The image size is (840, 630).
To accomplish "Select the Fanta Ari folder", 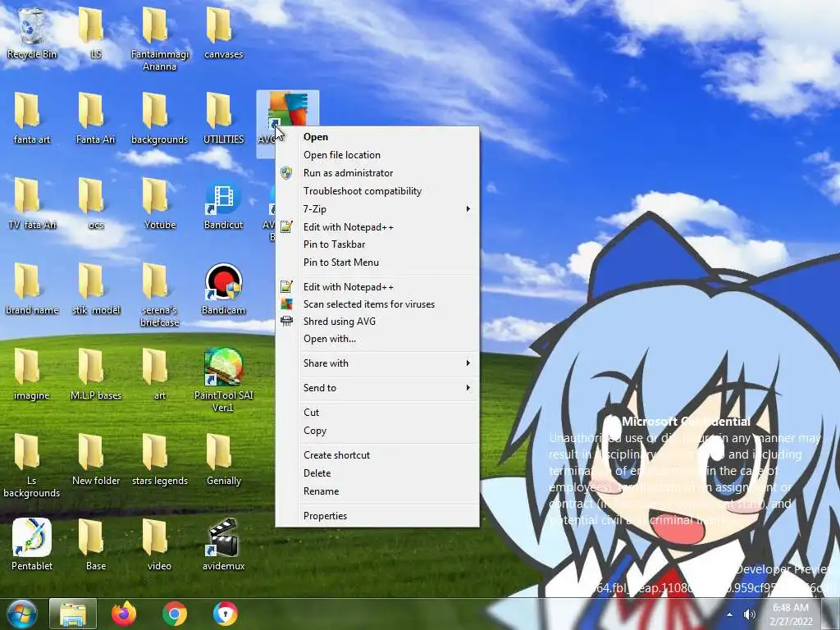I will pyautogui.click(x=95, y=118).
